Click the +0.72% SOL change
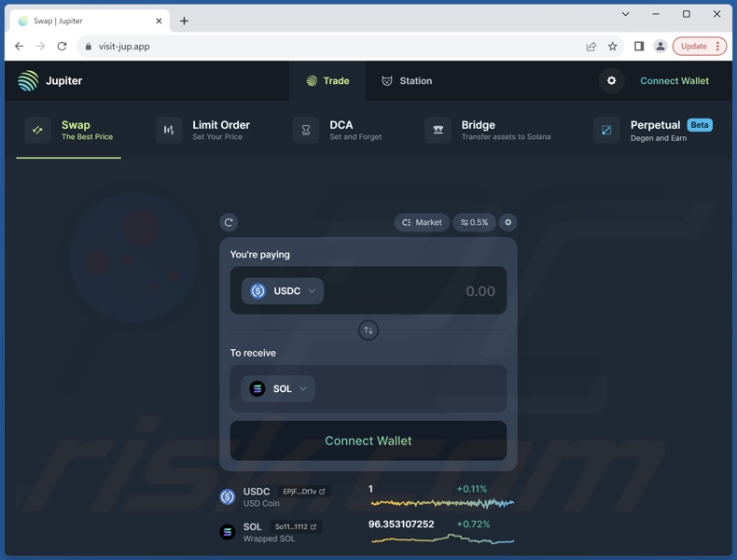 (x=473, y=524)
